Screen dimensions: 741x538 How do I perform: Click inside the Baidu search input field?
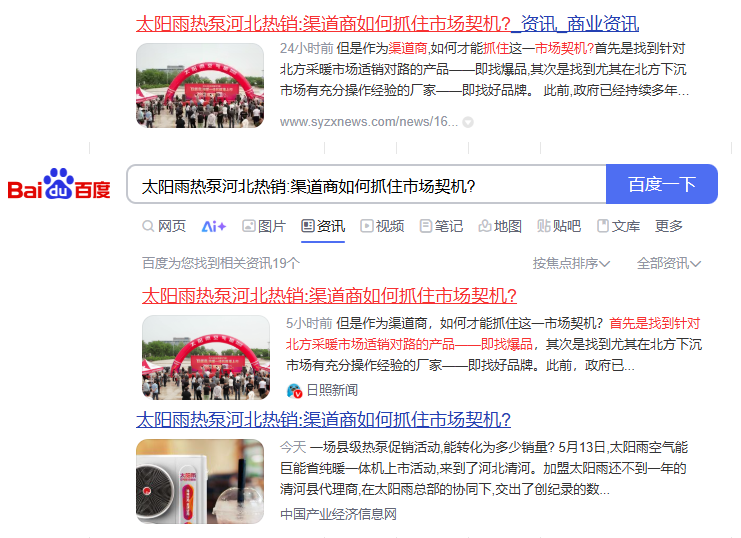coord(366,184)
